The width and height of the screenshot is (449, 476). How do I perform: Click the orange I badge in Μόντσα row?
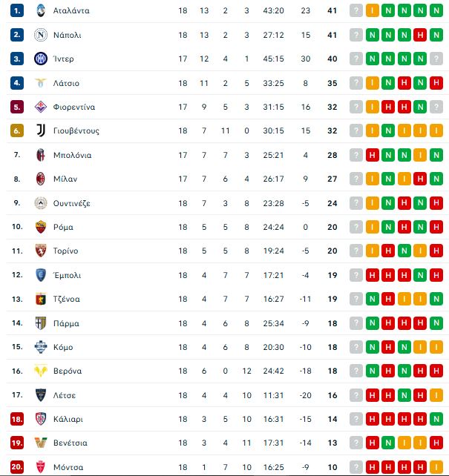(x=438, y=467)
